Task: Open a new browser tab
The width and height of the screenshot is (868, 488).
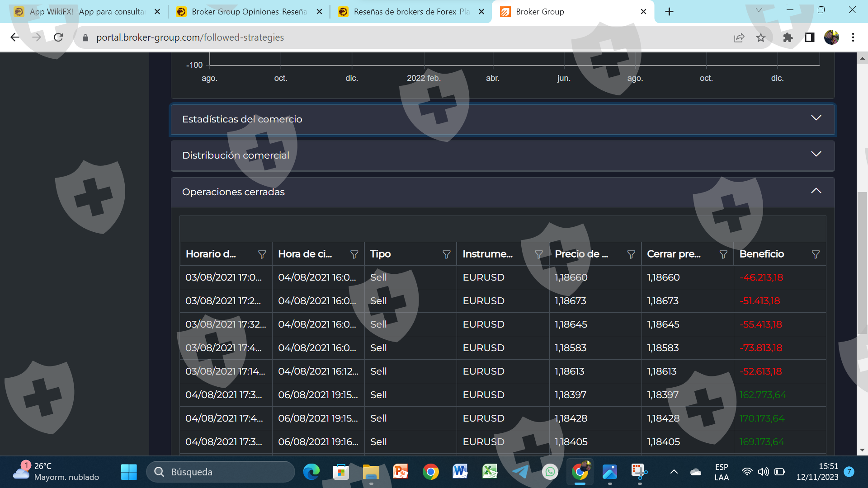Action: (x=669, y=12)
